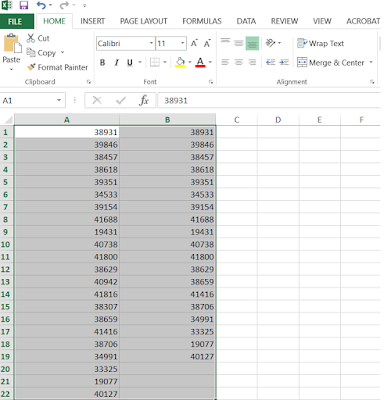This screenshot has width=384, height=400.
Task: Toggle Italic formatting
Action: 116,62
